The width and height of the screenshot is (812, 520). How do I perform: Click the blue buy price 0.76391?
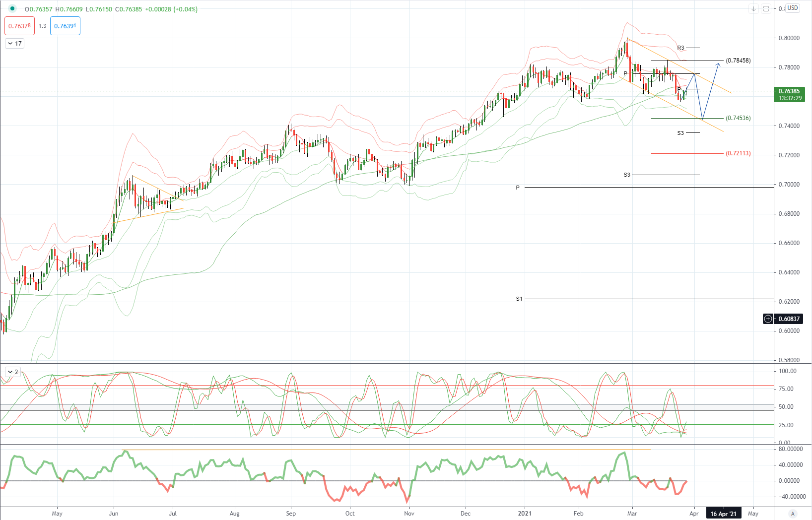[65, 26]
